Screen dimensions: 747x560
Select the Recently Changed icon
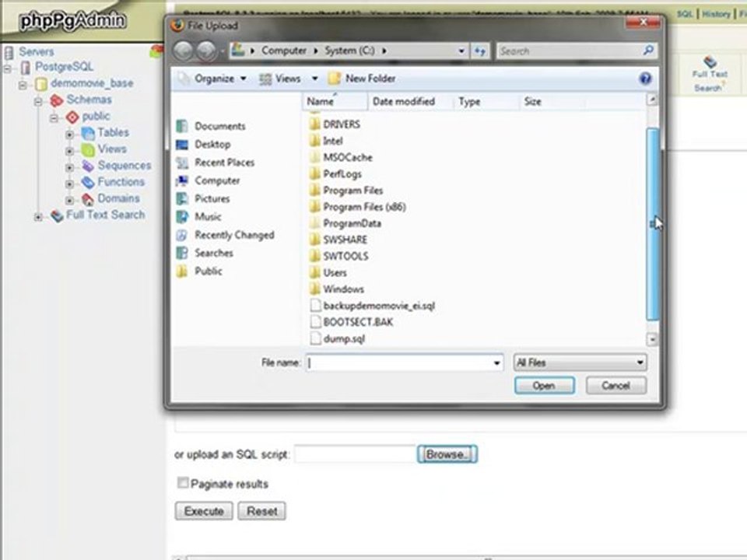(x=182, y=235)
